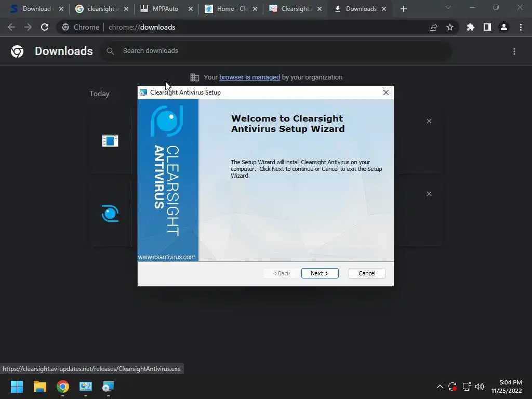The width and height of the screenshot is (532, 399).
Task: Cancel the Clearsight Antivirus setup
Action: pyautogui.click(x=367, y=273)
